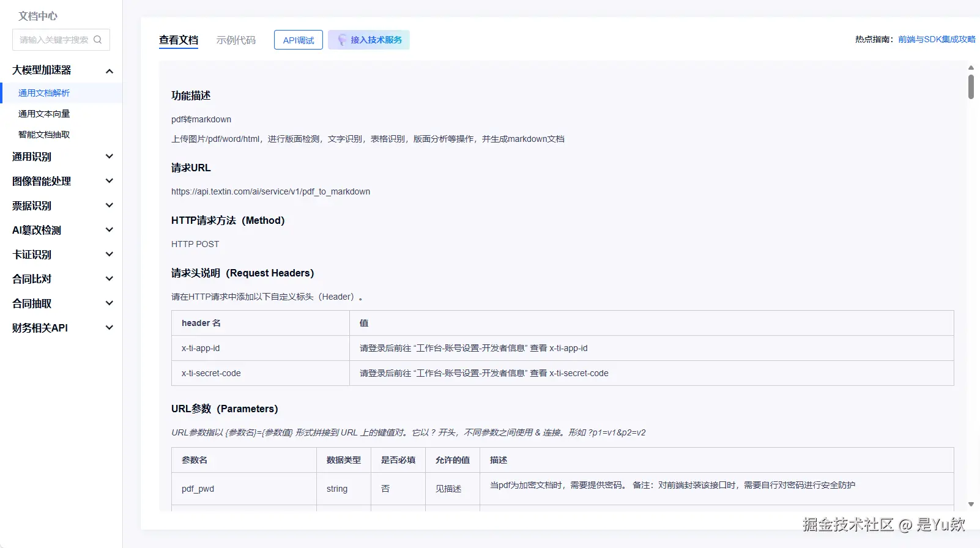The height and width of the screenshot is (548, 980).
Task: Click the search magnifier icon in sidebar
Action: click(97, 40)
